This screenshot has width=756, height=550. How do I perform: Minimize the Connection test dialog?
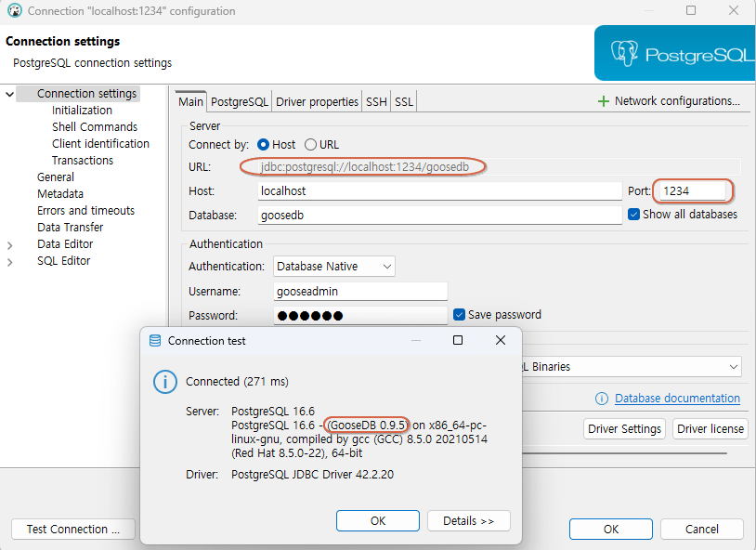416,341
